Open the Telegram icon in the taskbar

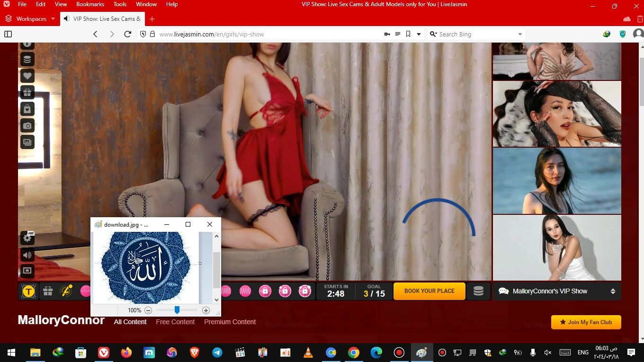217,353
